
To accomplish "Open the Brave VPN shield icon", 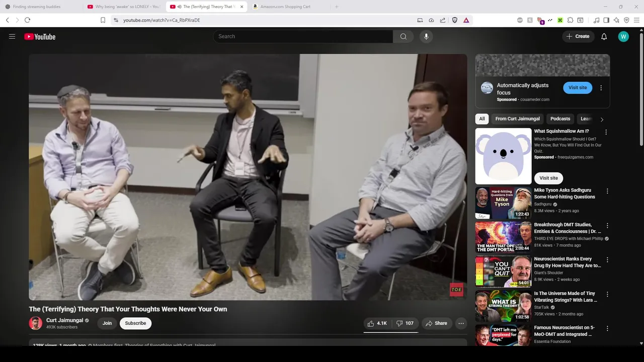I will pos(626,20).
